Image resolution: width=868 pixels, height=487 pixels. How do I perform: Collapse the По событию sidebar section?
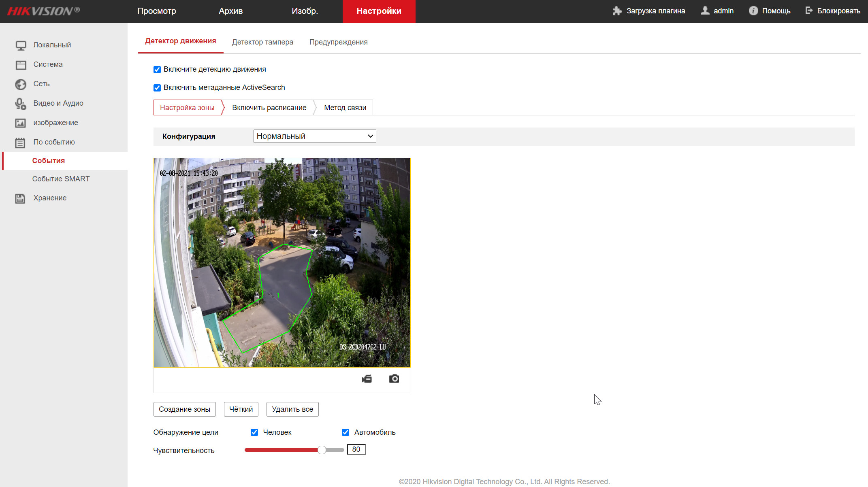tap(54, 142)
